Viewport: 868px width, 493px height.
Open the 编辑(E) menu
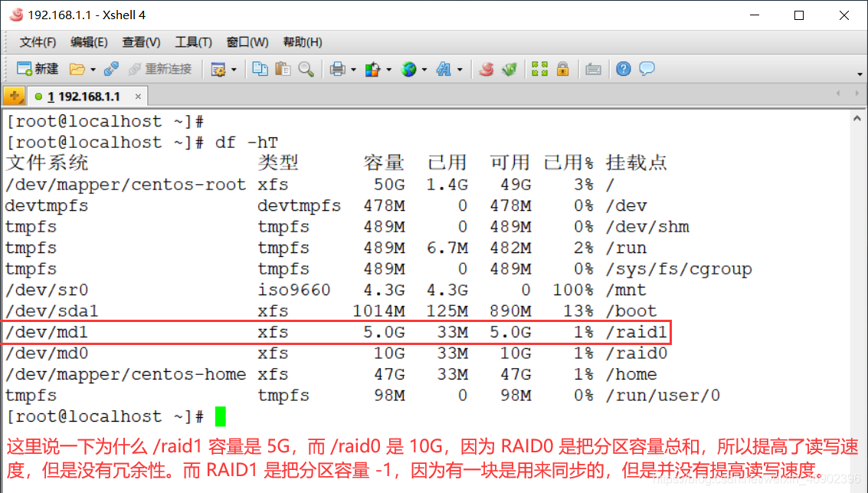pyautogui.click(x=89, y=42)
